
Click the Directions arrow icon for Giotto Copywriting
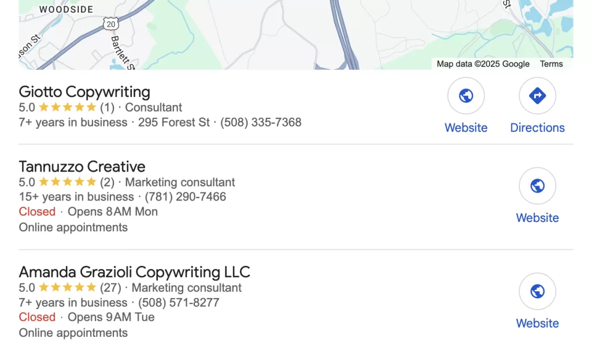537,95
